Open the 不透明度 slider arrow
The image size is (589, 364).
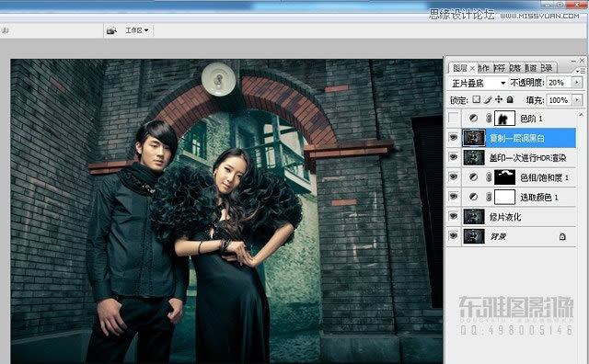[x=577, y=82]
